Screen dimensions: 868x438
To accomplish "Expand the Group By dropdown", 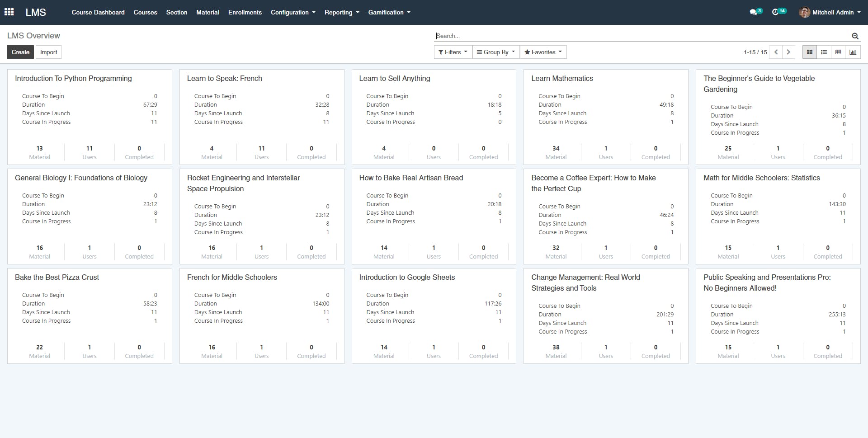I will tap(496, 52).
